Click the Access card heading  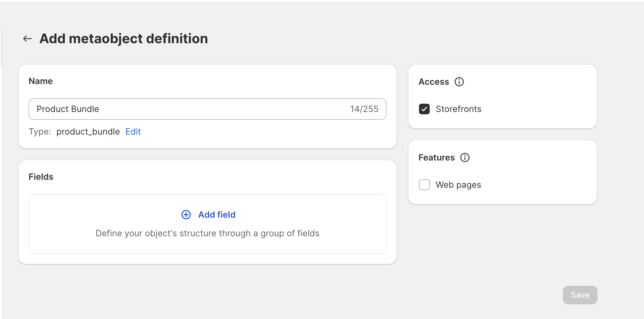(x=434, y=82)
